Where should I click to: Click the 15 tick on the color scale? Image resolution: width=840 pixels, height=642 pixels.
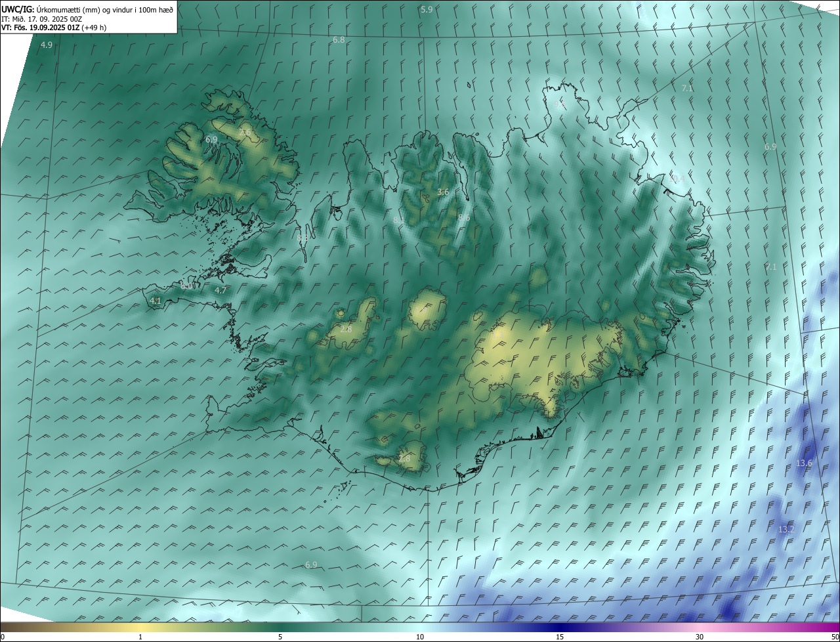point(560,637)
